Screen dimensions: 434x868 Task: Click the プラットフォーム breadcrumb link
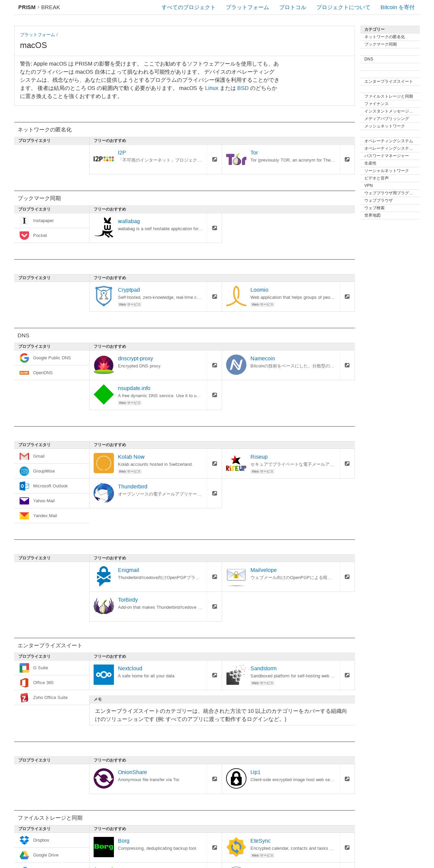37,35
